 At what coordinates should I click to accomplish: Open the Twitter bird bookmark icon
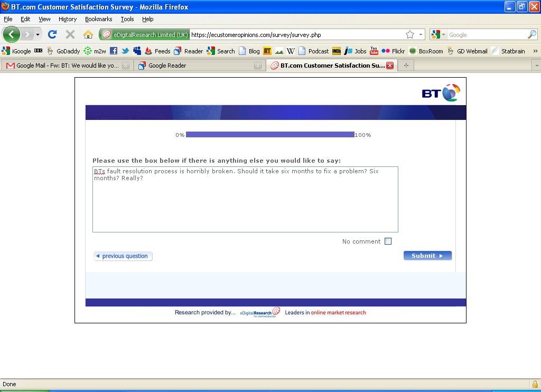[x=125, y=51]
